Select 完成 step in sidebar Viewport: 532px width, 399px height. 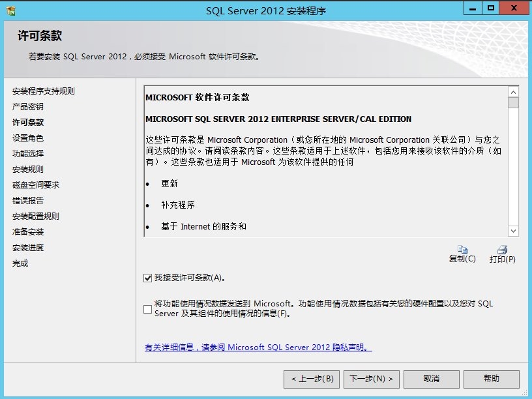point(20,263)
